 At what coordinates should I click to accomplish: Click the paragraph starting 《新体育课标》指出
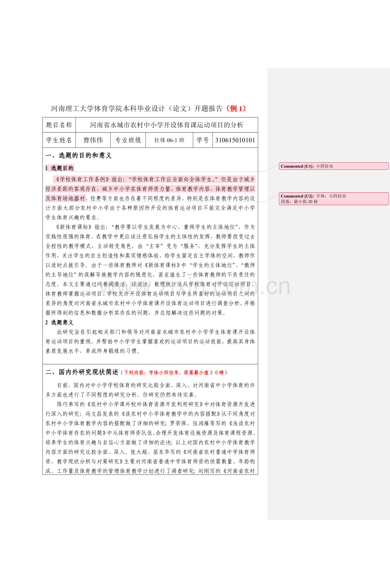click(150, 270)
